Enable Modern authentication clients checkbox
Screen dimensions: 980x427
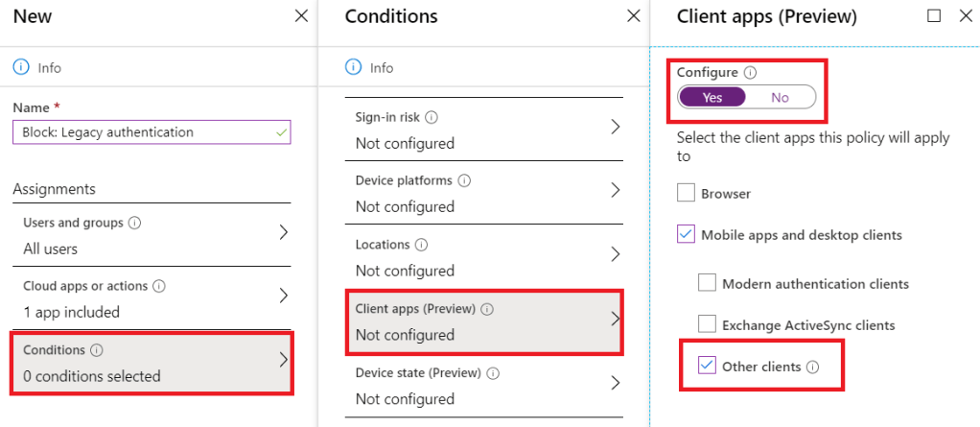(x=707, y=283)
